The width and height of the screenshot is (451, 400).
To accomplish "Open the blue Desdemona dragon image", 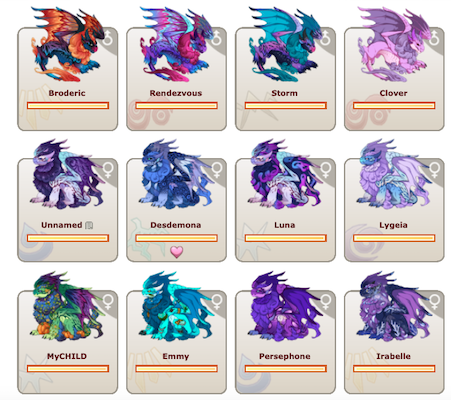I will pyautogui.click(x=176, y=175).
